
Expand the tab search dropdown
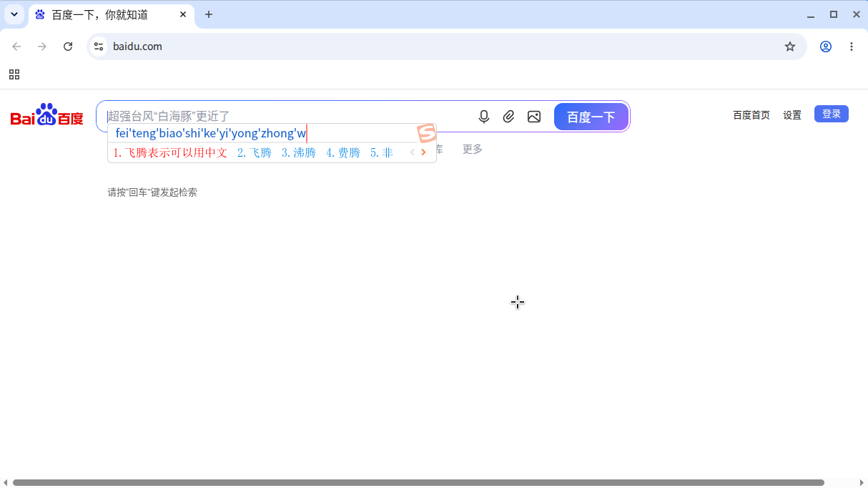coord(14,14)
